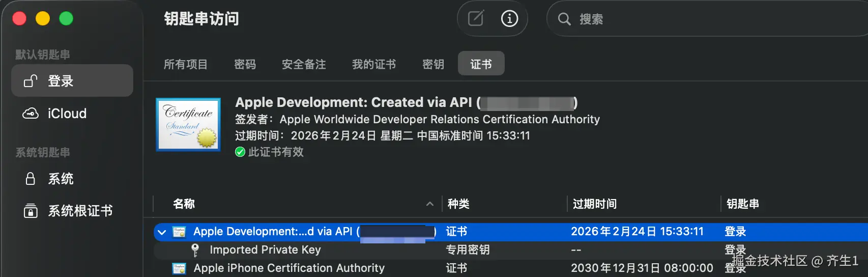868x277 pixels.
Task: Click the 签发者 issuer line
Action: click(417, 119)
